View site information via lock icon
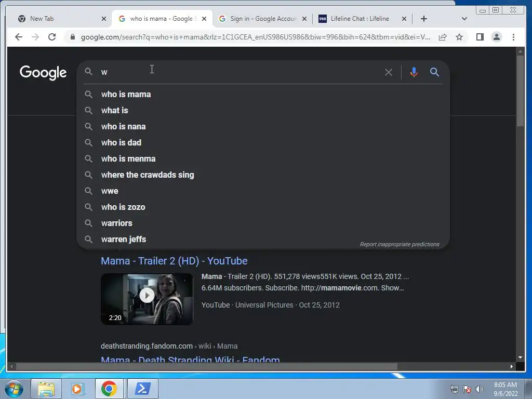Viewport: 532px width, 399px height. (x=72, y=37)
